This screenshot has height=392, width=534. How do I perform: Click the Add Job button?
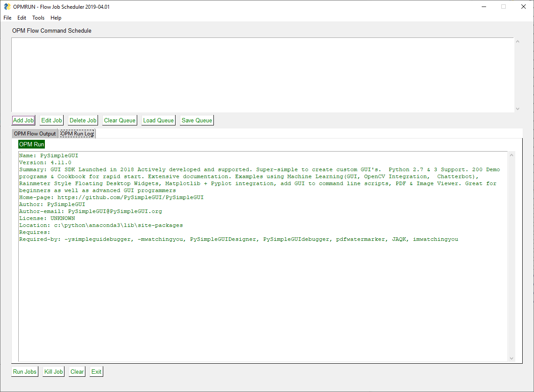point(23,120)
